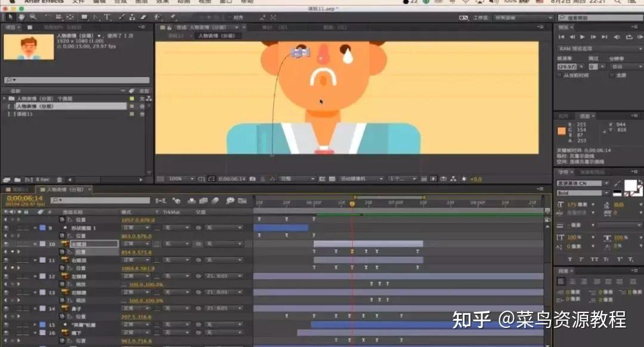Toggle loop option in Preview panel
This screenshot has height=347, width=644.
coord(629,37)
